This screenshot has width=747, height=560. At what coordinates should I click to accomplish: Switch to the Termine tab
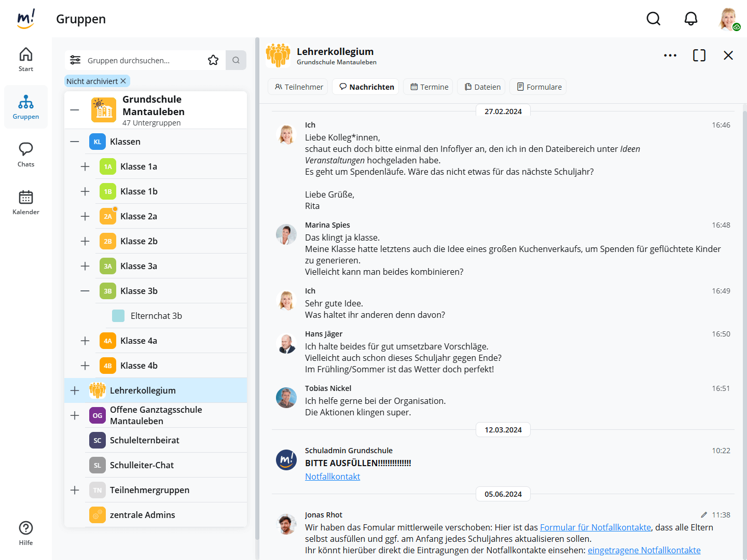click(x=428, y=87)
